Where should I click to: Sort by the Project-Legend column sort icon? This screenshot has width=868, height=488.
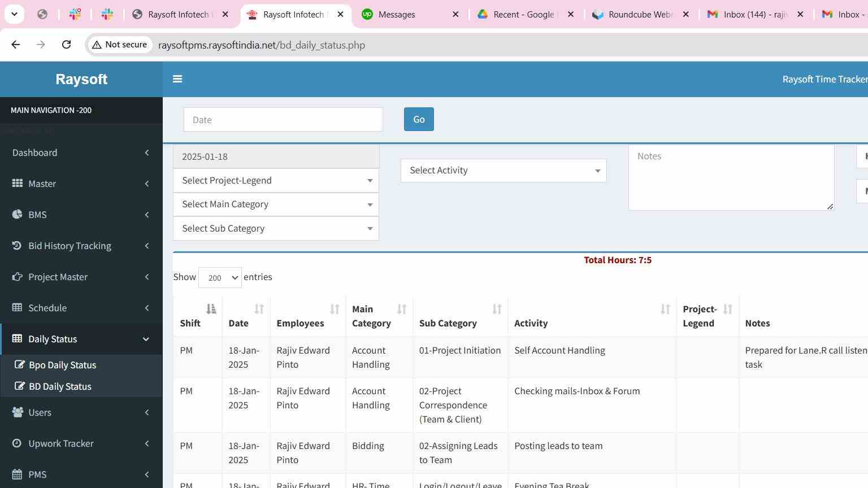(x=728, y=309)
